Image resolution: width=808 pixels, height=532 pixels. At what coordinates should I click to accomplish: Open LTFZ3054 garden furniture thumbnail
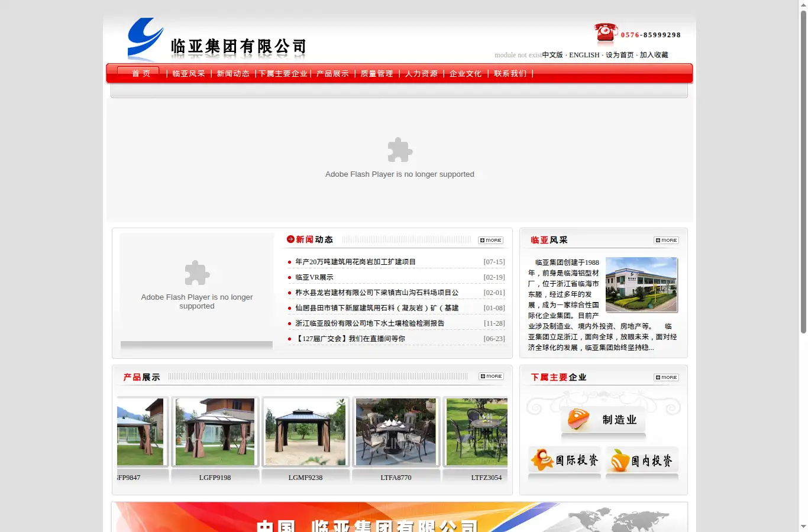tap(476, 432)
